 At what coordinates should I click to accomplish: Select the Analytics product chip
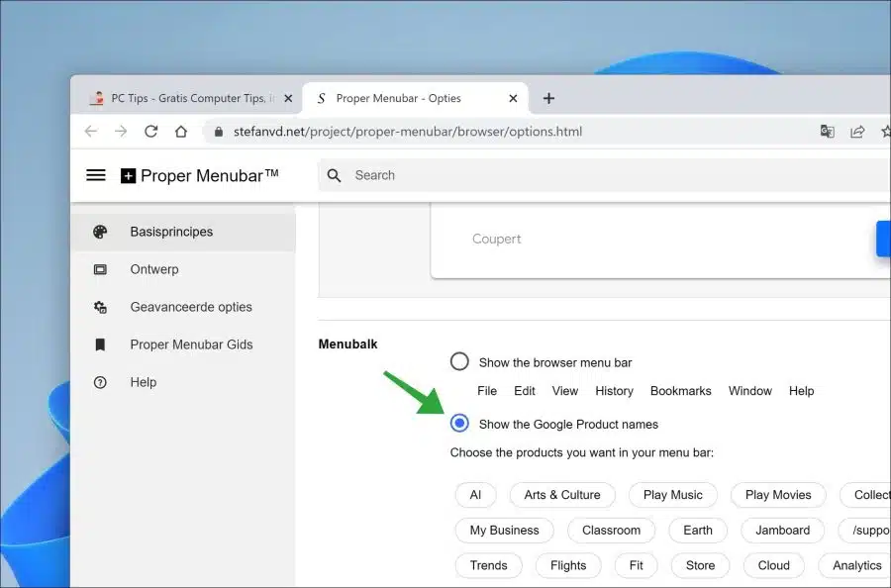point(854,565)
